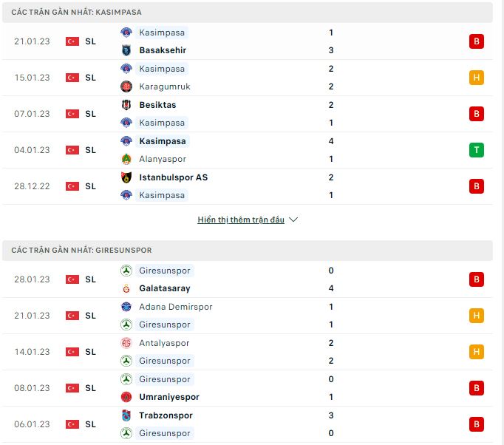Open Hiển thị thêm trận đấu link

[241, 220]
